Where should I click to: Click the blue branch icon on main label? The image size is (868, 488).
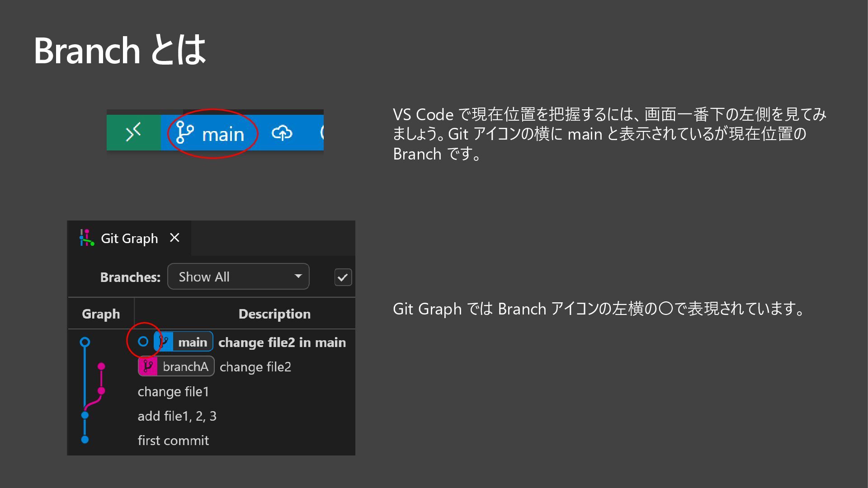click(x=163, y=342)
